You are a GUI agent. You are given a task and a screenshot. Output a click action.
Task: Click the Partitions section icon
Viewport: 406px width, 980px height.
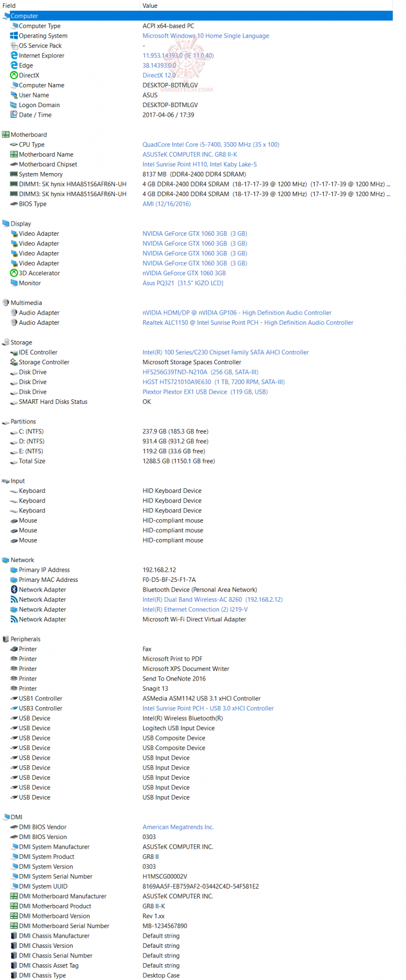tap(6, 421)
